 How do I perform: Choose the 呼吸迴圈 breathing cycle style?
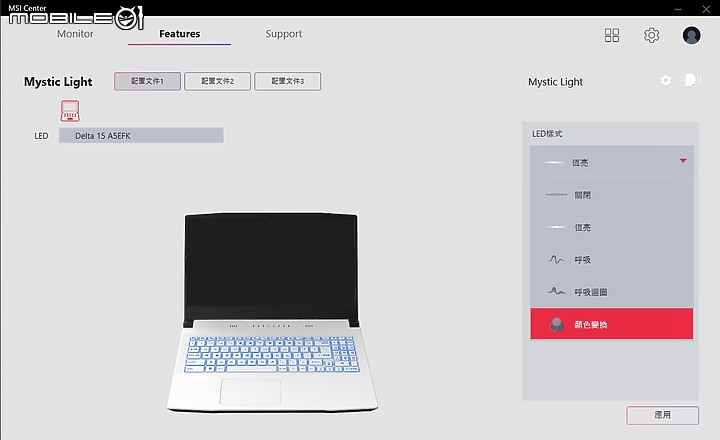[x=612, y=292]
